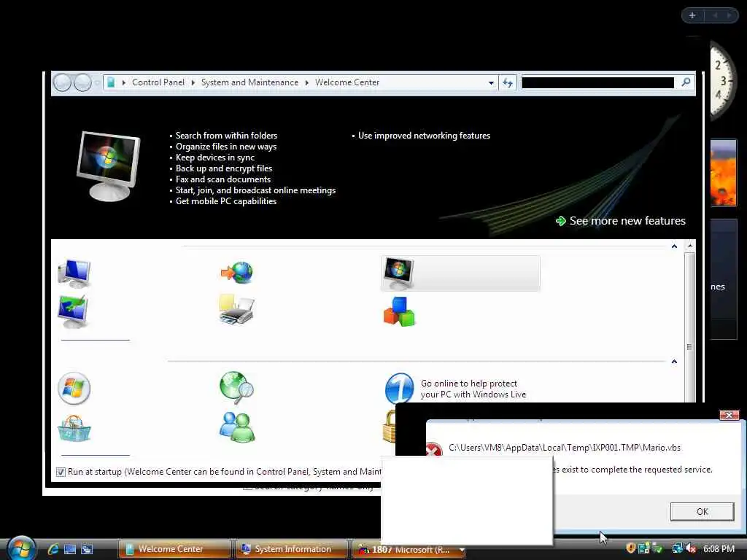
Task: Click the Refresh button next to address bar
Action: pos(508,83)
